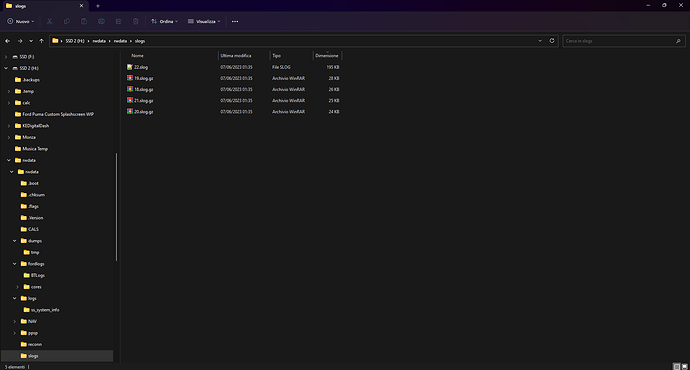Image resolution: width=690 pixels, height=370 pixels.
Task: Click the Cut scissors icon in toolbar
Action: tap(49, 21)
